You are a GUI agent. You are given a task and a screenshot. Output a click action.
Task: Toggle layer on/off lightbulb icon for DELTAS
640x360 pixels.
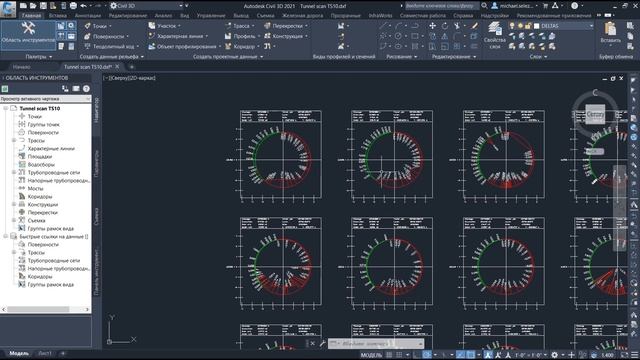[512, 26]
